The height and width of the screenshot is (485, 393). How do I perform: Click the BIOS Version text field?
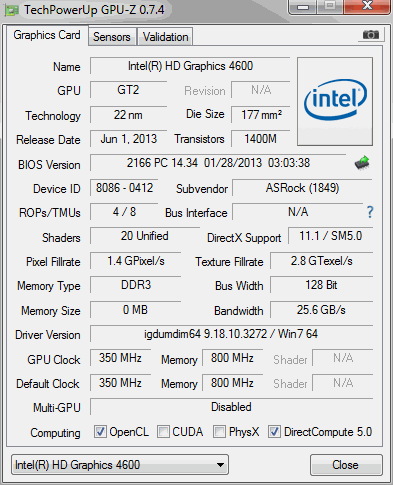pyautogui.click(x=218, y=163)
